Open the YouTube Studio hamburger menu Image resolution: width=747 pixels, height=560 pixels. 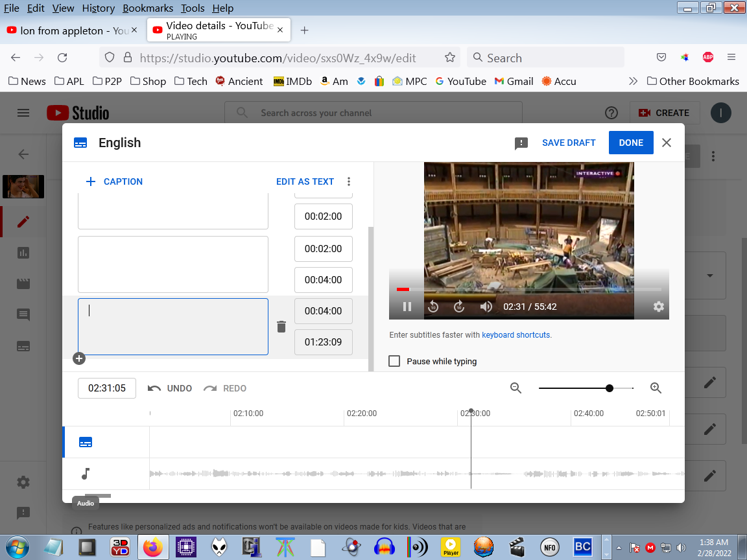[x=23, y=113]
